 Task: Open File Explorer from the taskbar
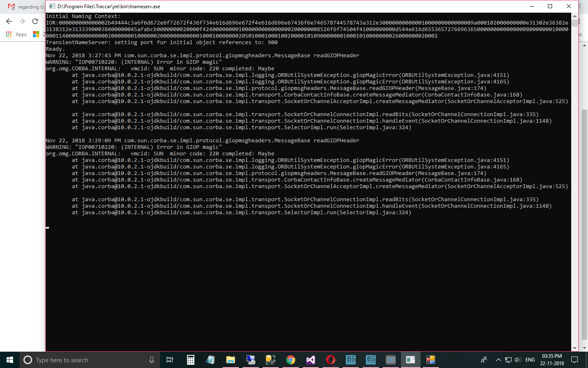tap(230, 360)
